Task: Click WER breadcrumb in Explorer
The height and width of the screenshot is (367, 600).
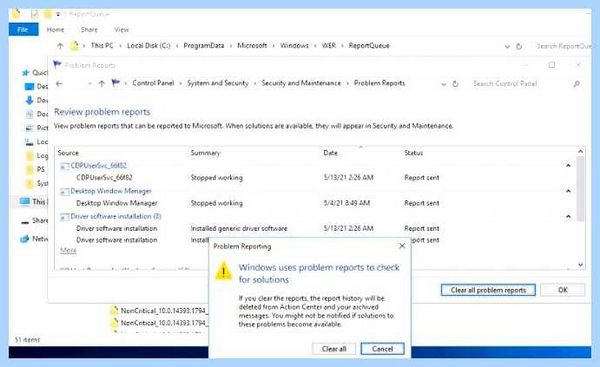Action: pyautogui.click(x=329, y=45)
